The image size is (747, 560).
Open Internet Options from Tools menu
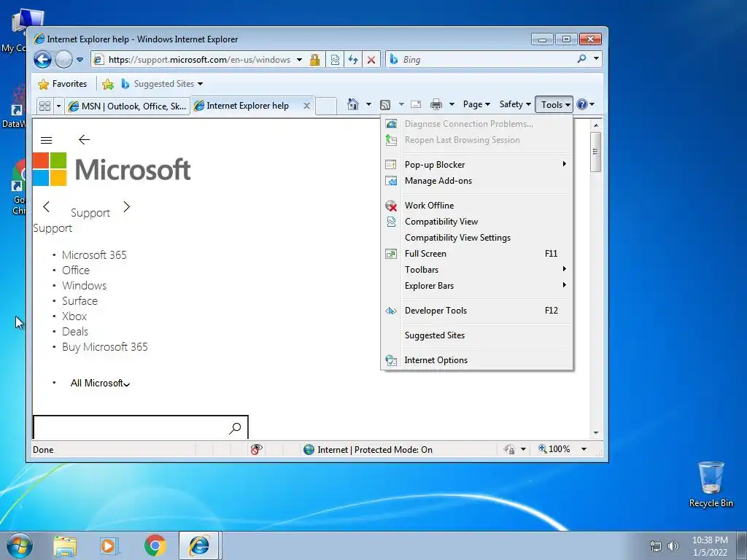click(x=477, y=360)
